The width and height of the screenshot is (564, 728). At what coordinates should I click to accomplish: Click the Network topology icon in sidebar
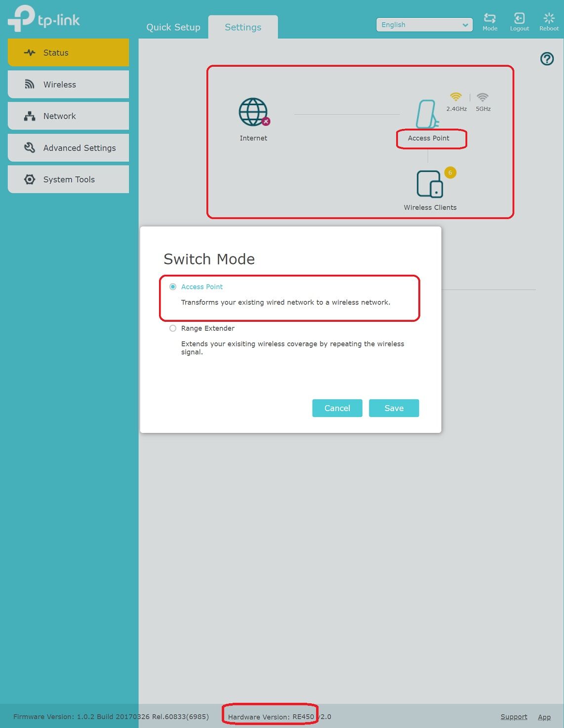point(30,116)
